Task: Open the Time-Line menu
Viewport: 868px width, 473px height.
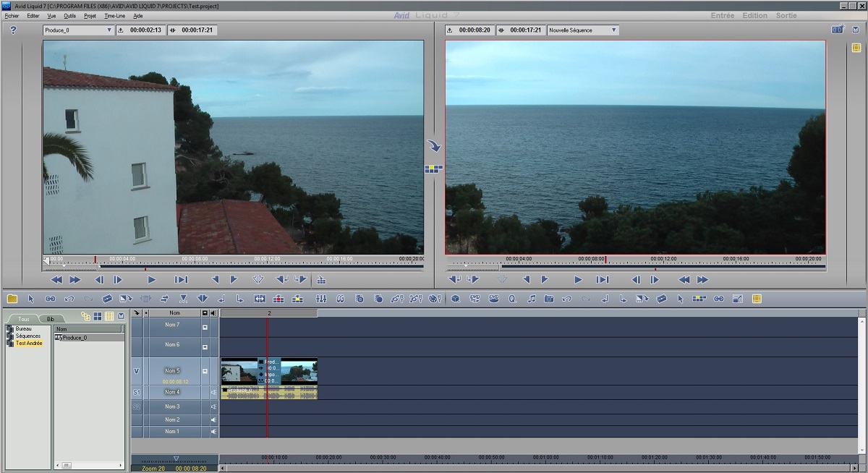Action: [x=114, y=15]
